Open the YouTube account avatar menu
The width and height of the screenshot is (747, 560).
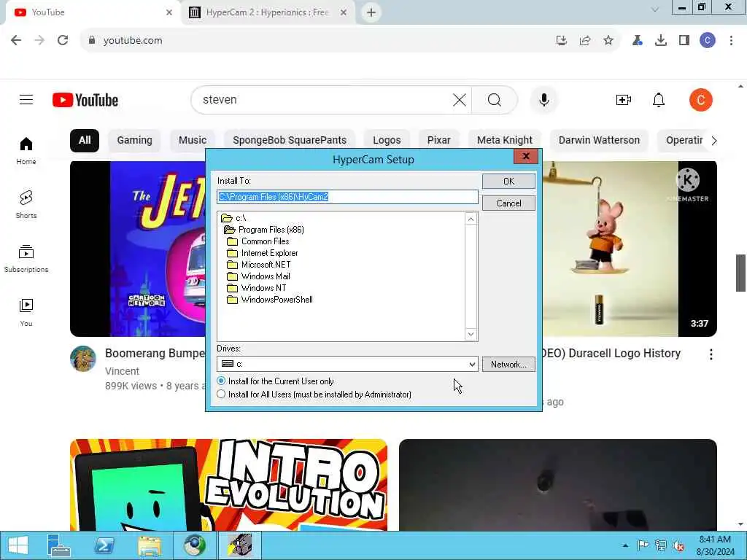701,100
